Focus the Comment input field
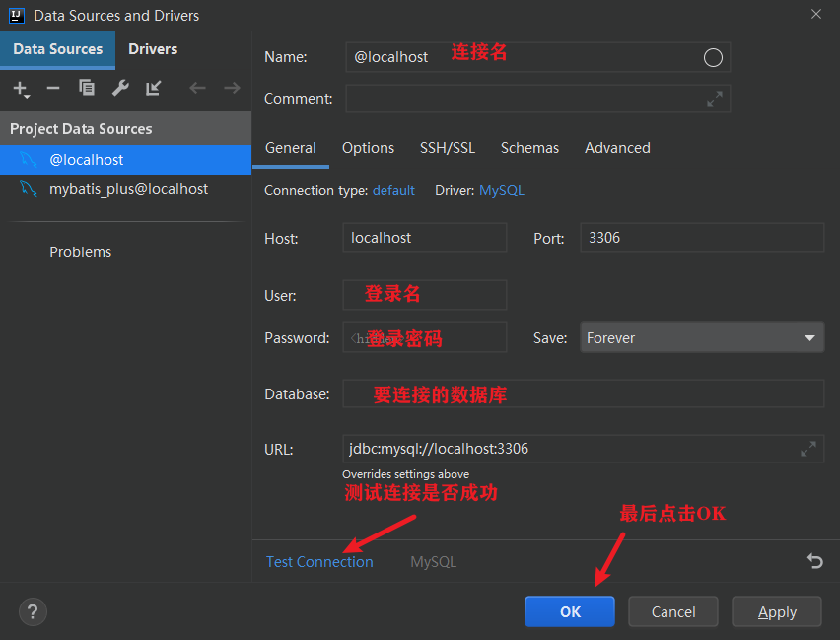The image size is (840, 640). coord(538,99)
